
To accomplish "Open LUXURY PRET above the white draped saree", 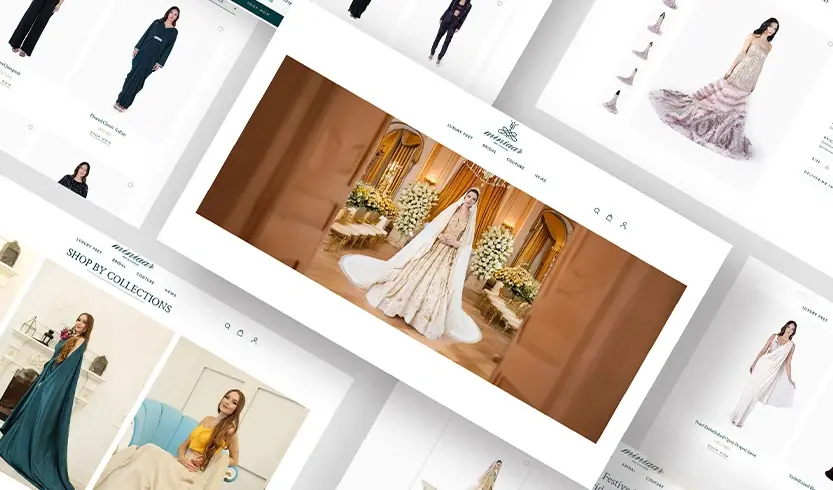I will point(814,314).
